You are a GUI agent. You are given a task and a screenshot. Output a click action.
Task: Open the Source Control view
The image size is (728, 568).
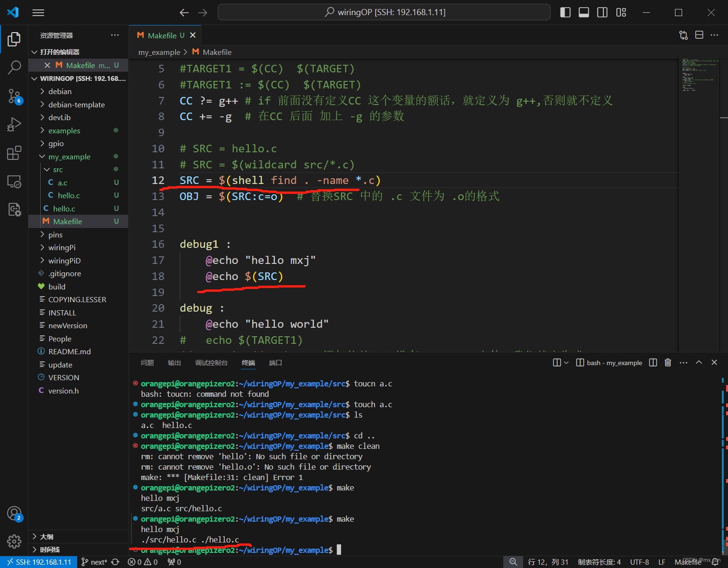(x=14, y=96)
